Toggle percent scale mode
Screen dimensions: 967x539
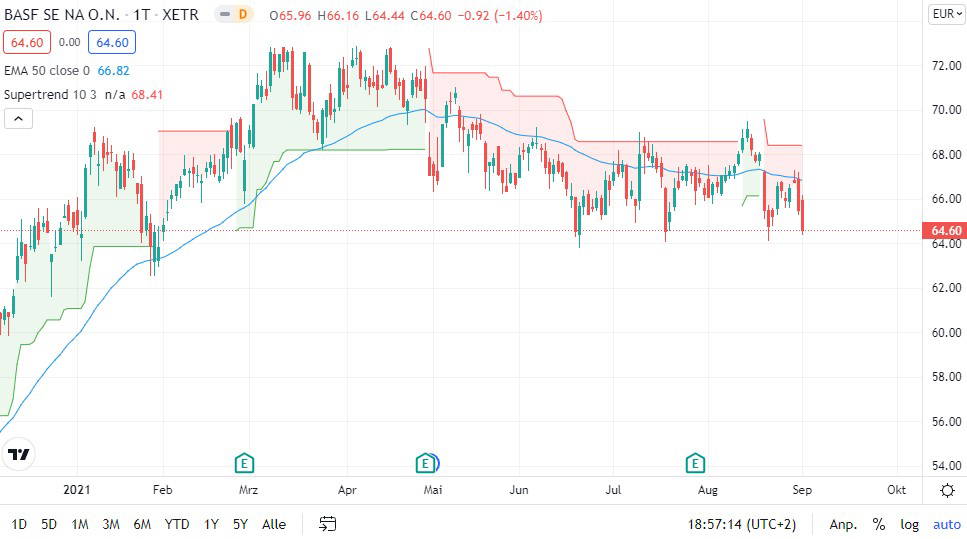pos(879,524)
